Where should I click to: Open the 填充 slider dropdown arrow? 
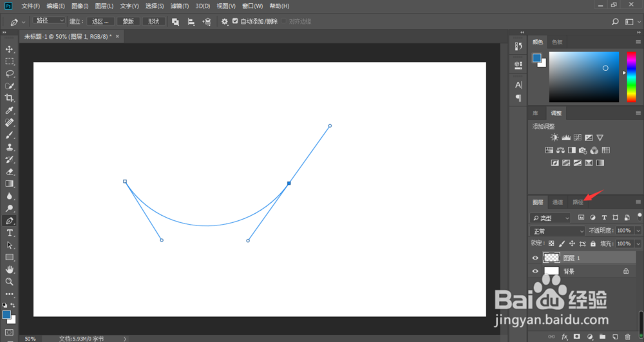coord(638,243)
